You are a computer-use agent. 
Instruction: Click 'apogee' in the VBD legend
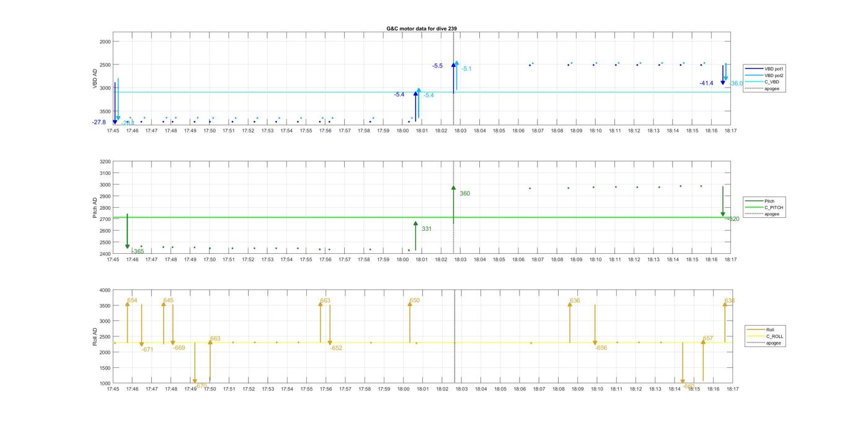(x=772, y=89)
